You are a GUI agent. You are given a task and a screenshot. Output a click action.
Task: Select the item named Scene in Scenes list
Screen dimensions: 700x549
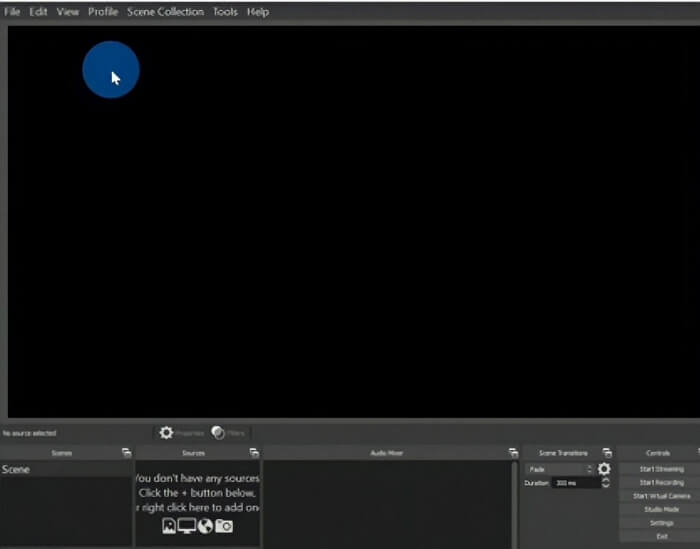tap(66, 470)
